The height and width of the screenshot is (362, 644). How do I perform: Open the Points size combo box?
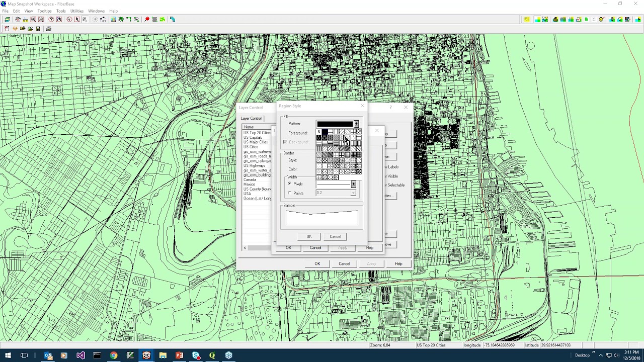[x=336, y=193]
